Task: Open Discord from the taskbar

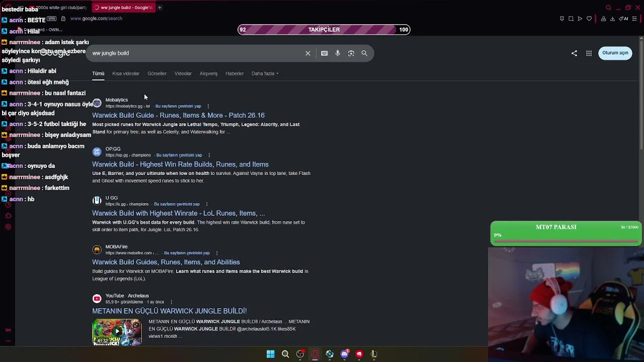Action: (x=345, y=354)
